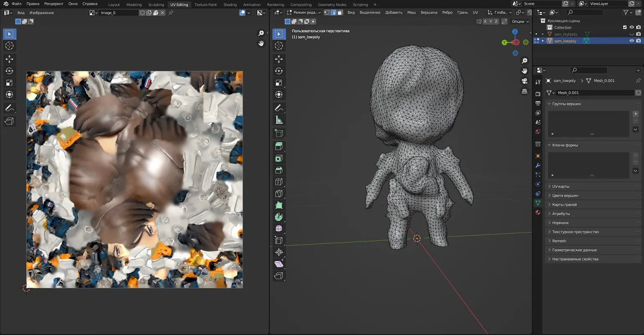Enable X axis mirror toggle
Screen dimensions: 644x335
pos(486,21)
